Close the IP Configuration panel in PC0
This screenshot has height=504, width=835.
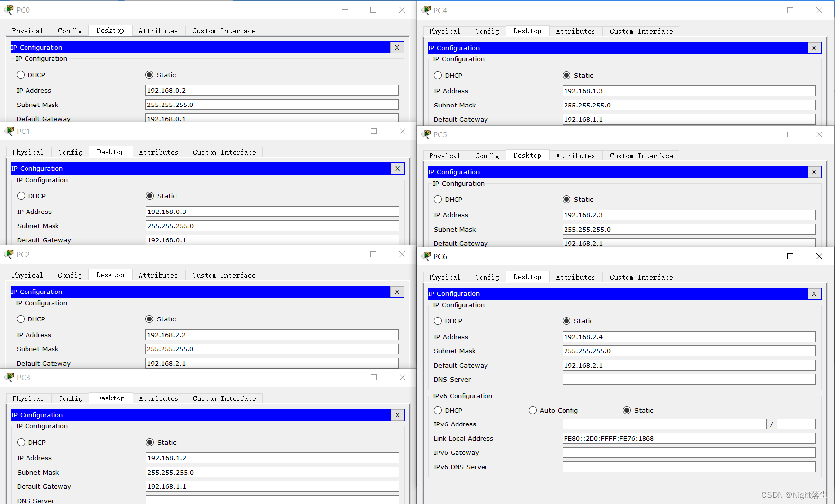click(397, 47)
